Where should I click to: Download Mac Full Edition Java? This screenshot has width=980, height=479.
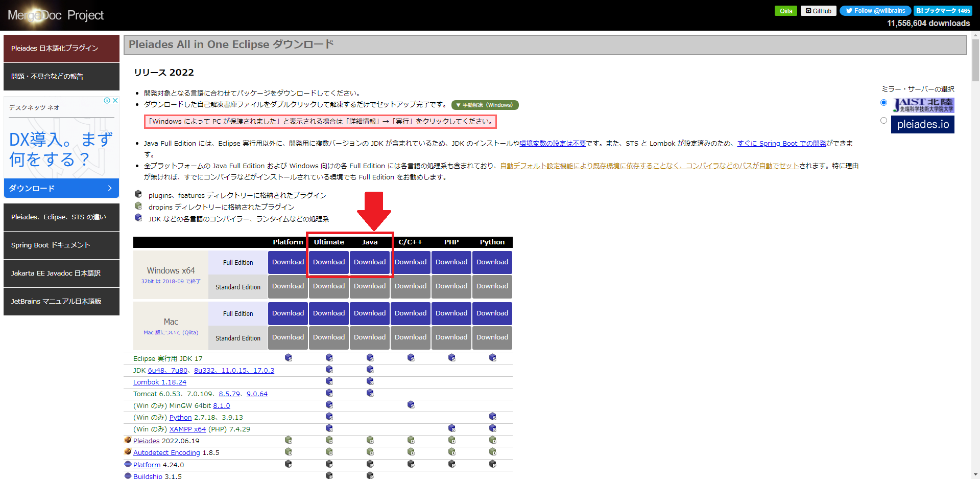(370, 313)
